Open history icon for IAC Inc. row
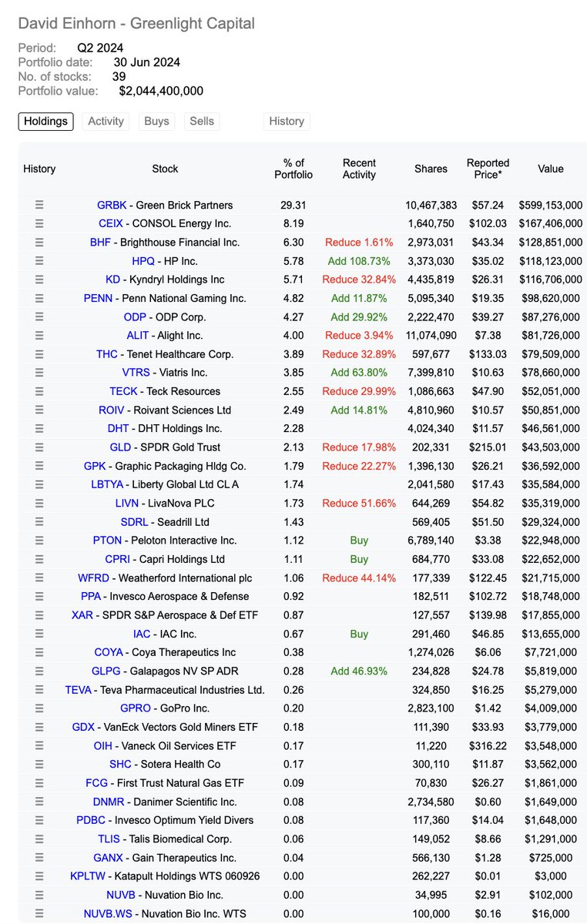This screenshot has height=924, width=587. [x=39, y=634]
